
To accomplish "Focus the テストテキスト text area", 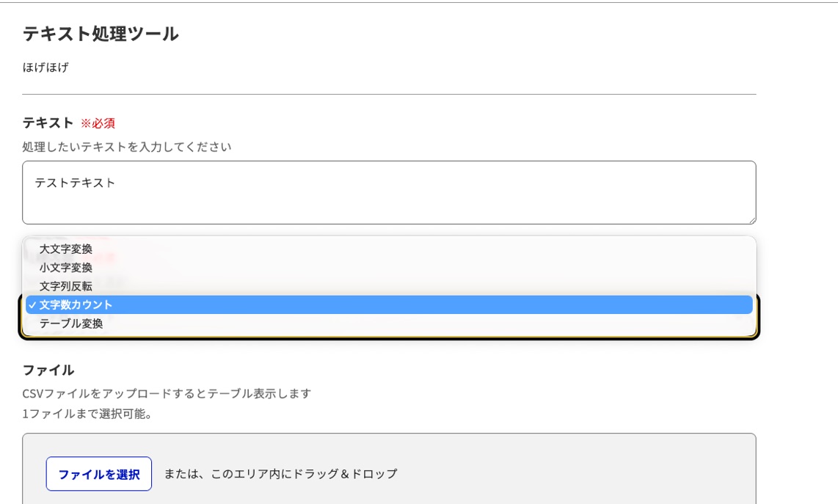I will pyautogui.click(x=389, y=192).
